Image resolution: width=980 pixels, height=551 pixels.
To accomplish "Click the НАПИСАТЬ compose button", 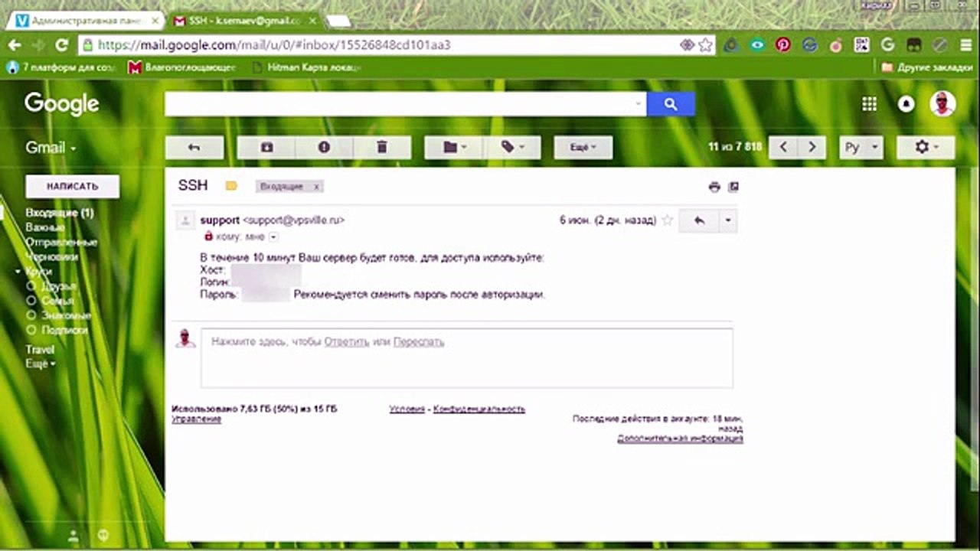I will pyautogui.click(x=73, y=186).
